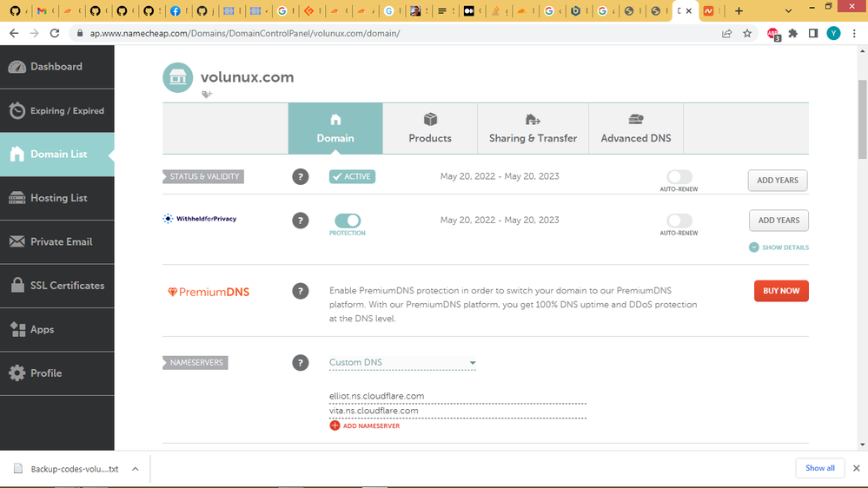Click the Status & Validity label

click(x=203, y=176)
